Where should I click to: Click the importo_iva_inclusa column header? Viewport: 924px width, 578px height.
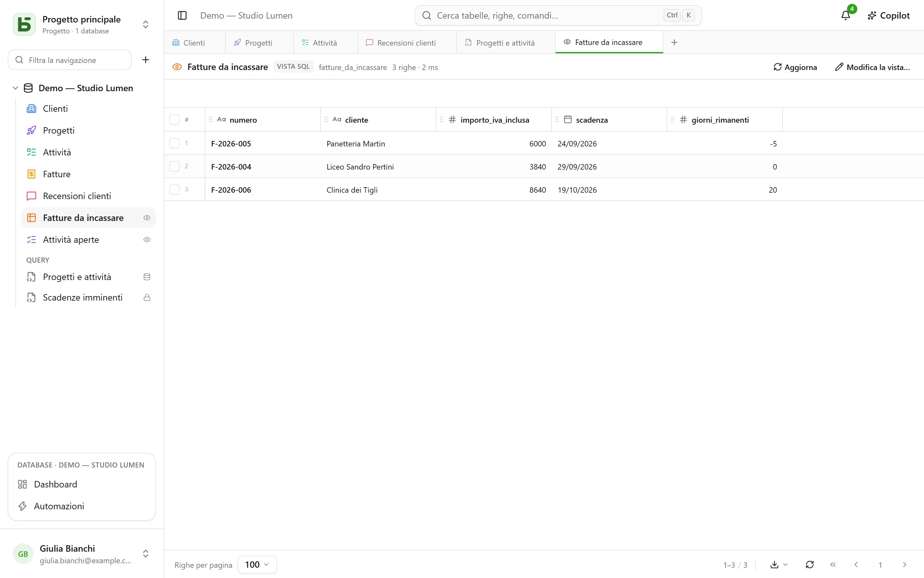pos(494,120)
